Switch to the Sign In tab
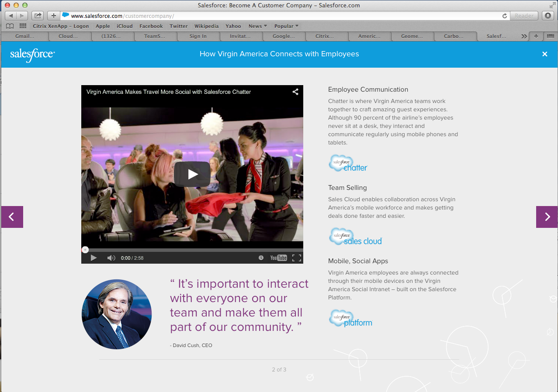This screenshot has width=558, height=392. click(x=198, y=36)
